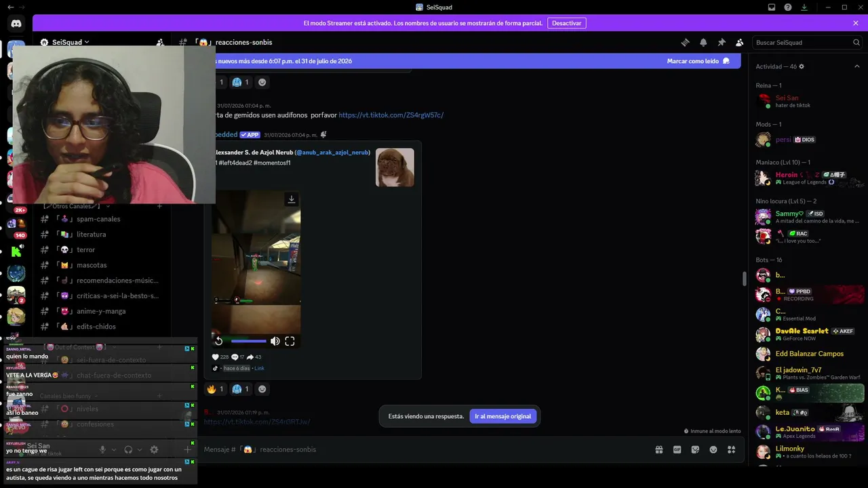The image size is (868, 488).
Task: Open channel notification settings bell
Action: click(x=703, y=42)
